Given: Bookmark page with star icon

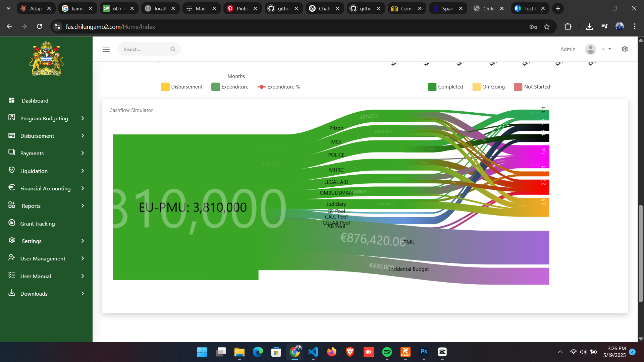Looking at the screenshot, I should (x=547, y=27).
